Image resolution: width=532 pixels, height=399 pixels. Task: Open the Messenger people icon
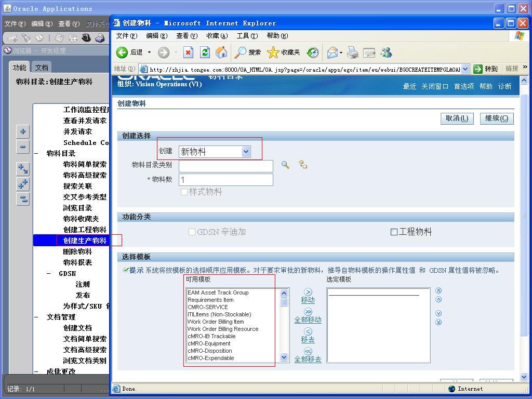coord(386,52)
